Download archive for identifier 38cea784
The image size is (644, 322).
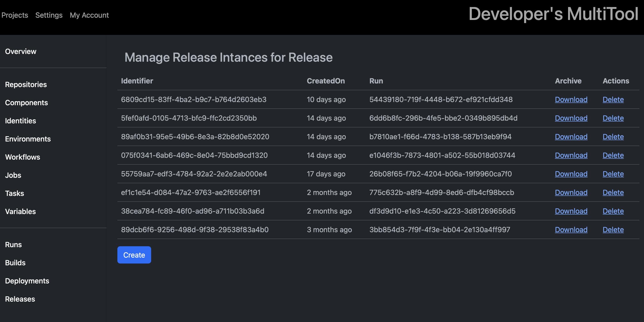tap(571, 211)
